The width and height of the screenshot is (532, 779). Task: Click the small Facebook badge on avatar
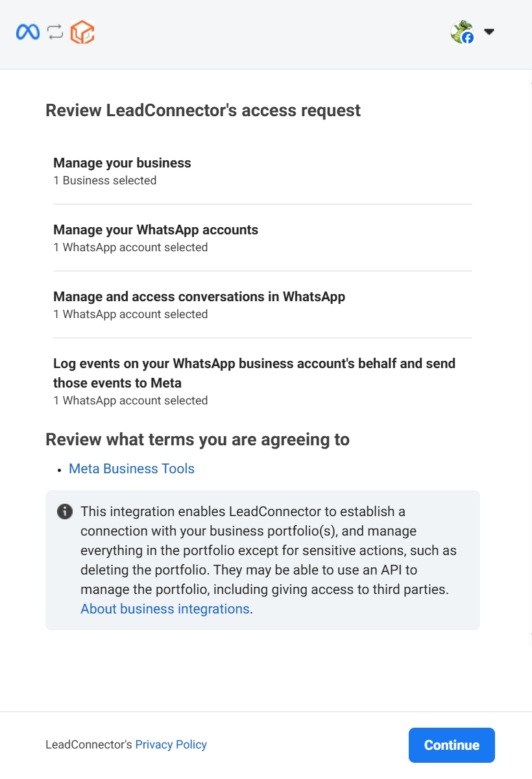(x=468, y=38)
